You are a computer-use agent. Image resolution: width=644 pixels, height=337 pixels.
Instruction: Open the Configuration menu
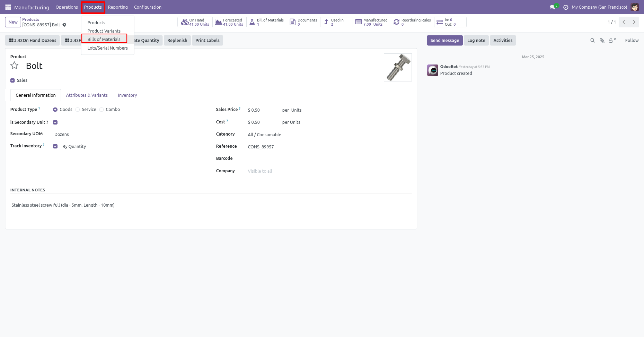pyautogui.click(x=148, y=7)
